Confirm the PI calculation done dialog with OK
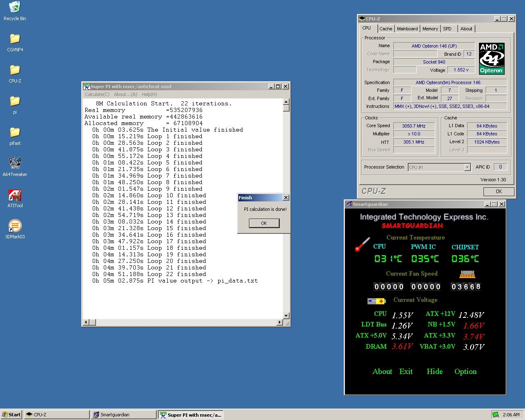The height and width of the screenshot is (420, 525). click(264, 223)
